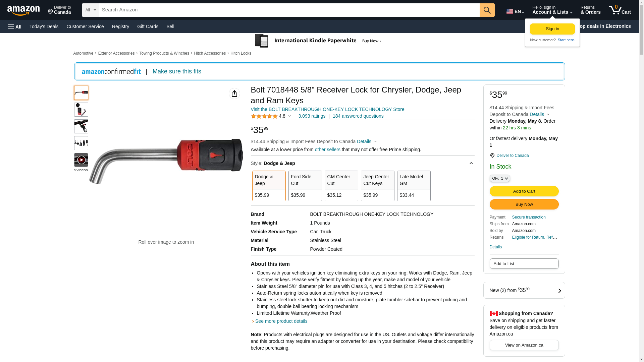Open star rating breakdown popover
This screenshot has width=644, height=362.
(x=271, y=116)
